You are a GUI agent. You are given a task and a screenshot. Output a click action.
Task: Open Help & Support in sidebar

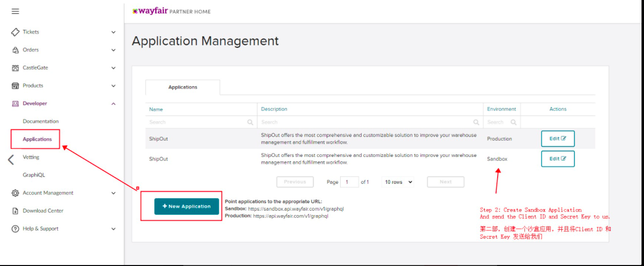(41, 229)
